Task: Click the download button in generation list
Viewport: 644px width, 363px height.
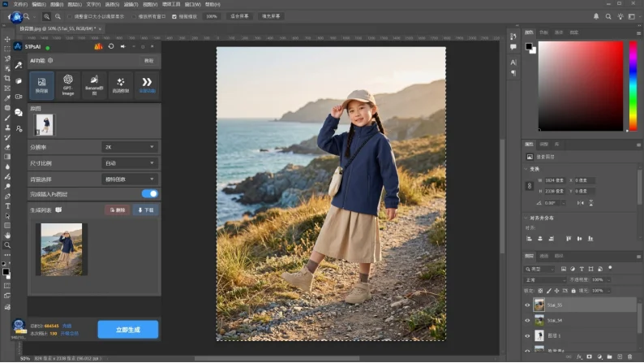Action: coord(145,210)
